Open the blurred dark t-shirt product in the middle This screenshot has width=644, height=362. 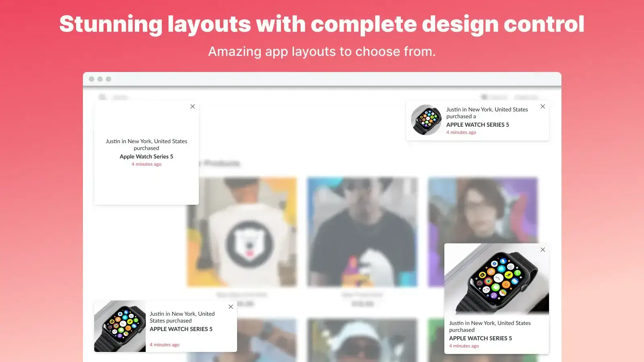point(362,232)
